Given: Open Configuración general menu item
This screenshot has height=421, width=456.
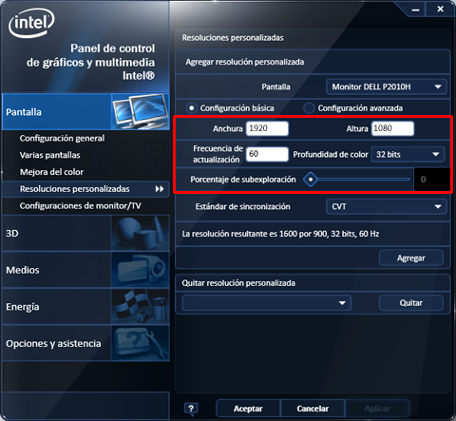Looking at the screenshot, I should 62,138.
